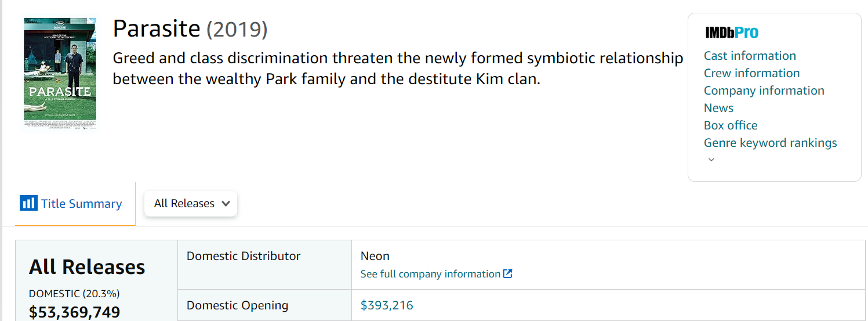The height and width of the screenshot is (321, 868).
Task: Click the Domestic Distributor row label
Action: [x=244, y=256]
